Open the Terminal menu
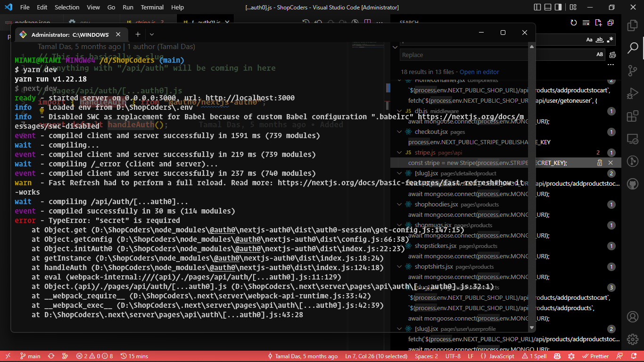644x362 pixels. coord(152,7)
